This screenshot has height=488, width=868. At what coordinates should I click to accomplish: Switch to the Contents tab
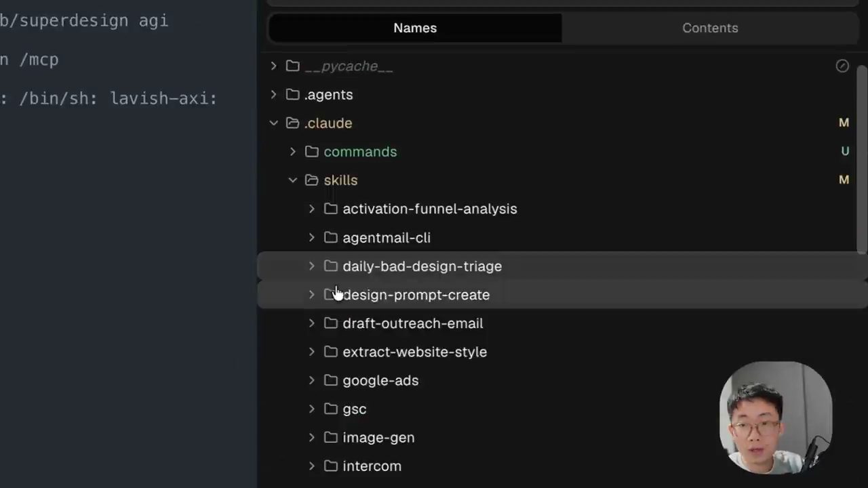click(710, 28)
